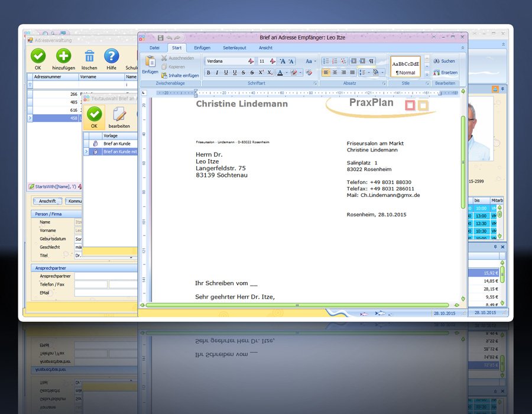Click the document horizontal scrollbar
The height and width of the screenshot is (414, 532).
pyautogui.click(x=297, y=305)
